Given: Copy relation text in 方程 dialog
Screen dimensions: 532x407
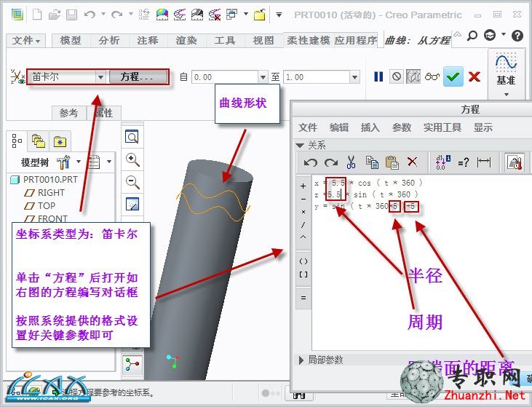Looking at the screenshot, I should 372,162.
